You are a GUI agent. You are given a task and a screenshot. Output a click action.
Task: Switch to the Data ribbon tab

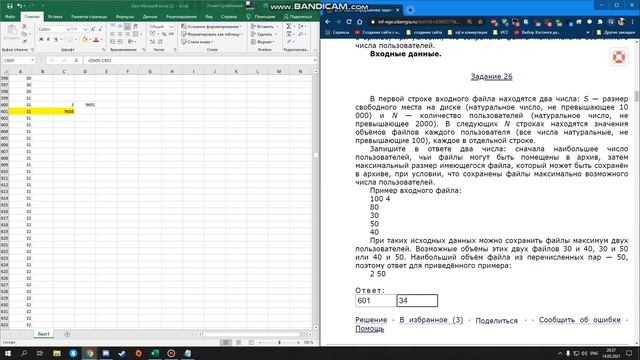[150, 17]
